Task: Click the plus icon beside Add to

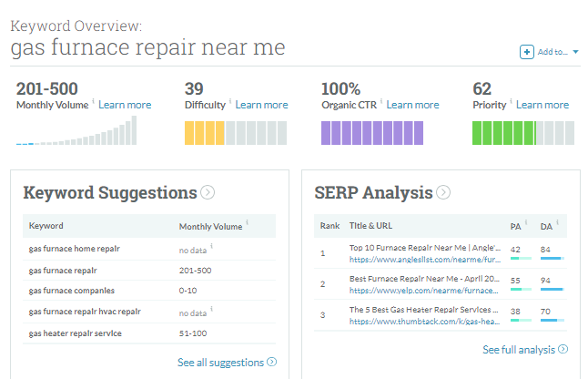Action: pyautogui.click(x=526, y=52)
